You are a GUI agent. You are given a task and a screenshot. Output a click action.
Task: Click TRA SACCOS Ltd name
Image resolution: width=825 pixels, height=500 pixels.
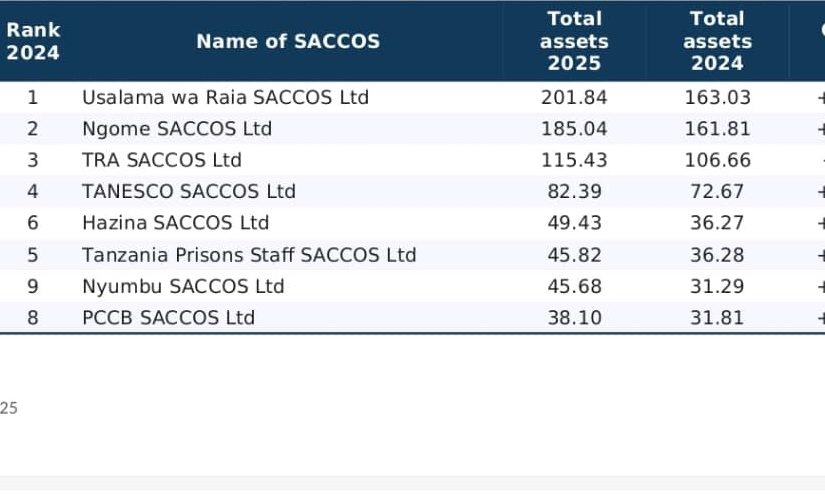(162, 160)
